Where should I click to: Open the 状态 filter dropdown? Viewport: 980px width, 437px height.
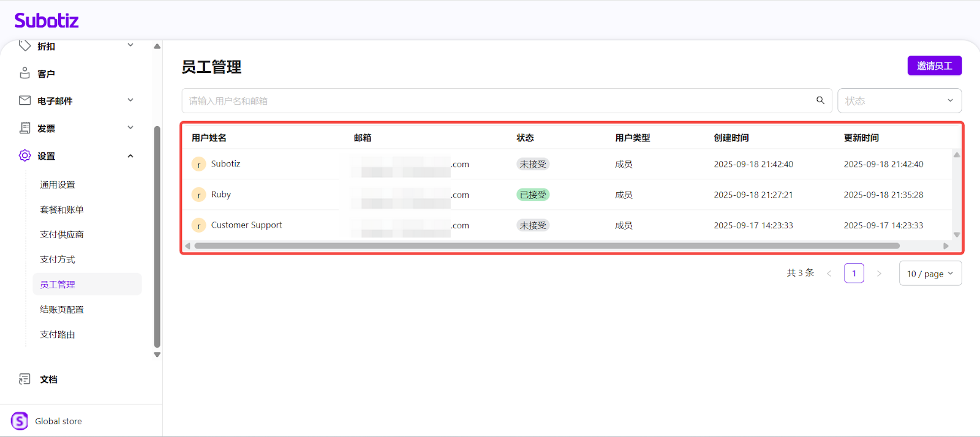899,101
